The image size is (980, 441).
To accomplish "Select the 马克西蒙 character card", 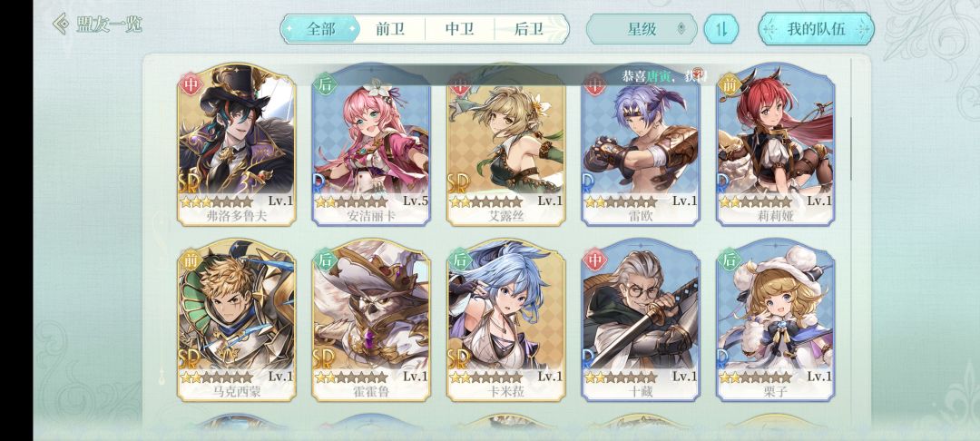I will 236,319.
